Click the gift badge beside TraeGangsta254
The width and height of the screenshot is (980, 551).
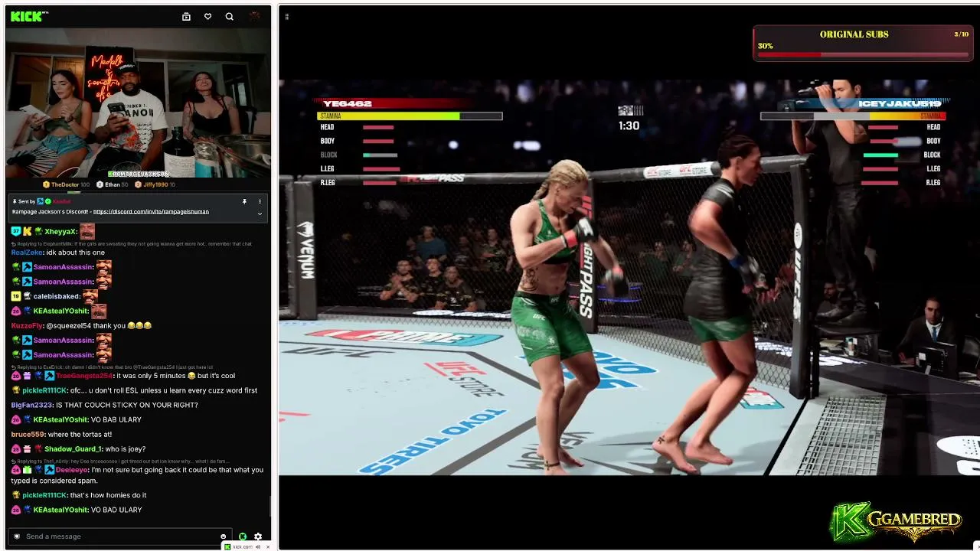[x=27, y=376]
